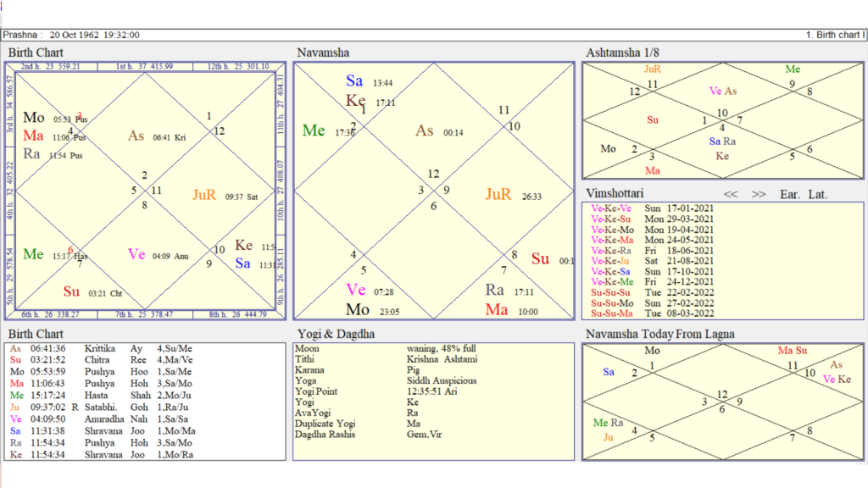Click 'JuR 26:33' in the Navamsha chart
The height and width of the screenshot is (488, 868).
(514, 195)
